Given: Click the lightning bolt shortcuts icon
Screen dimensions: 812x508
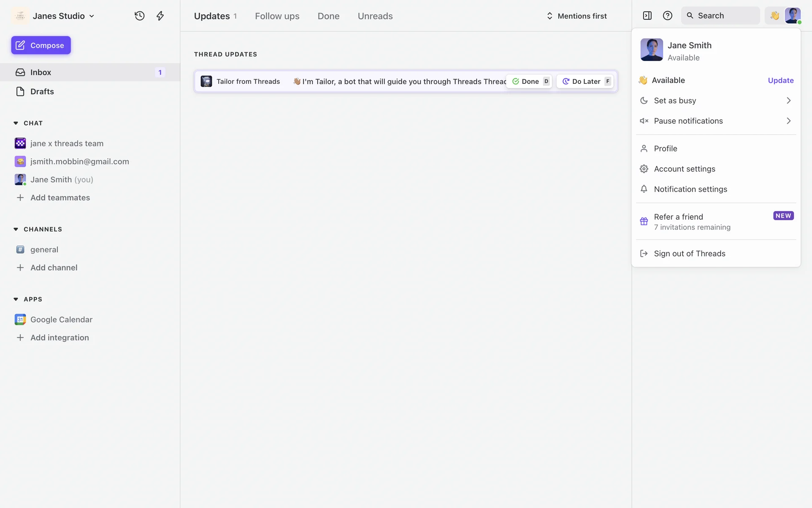Looking at the screenshot, I should point(160,16).
